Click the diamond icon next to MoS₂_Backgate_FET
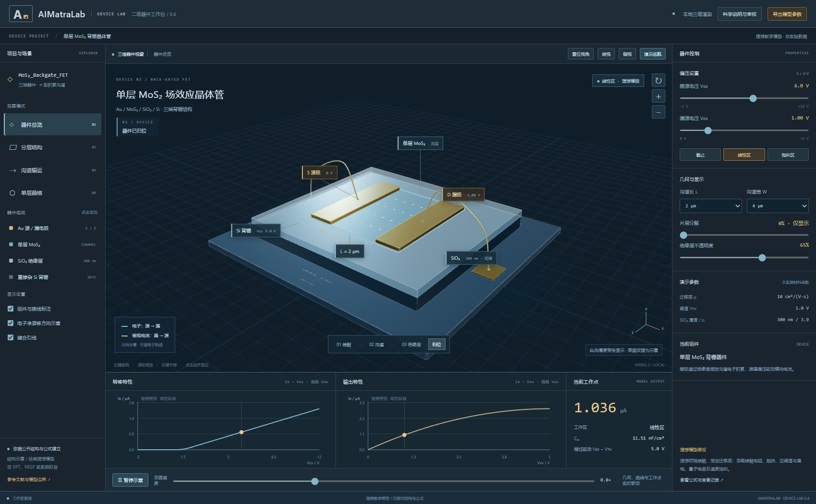 pyautogui.click(x=10, y=79)
